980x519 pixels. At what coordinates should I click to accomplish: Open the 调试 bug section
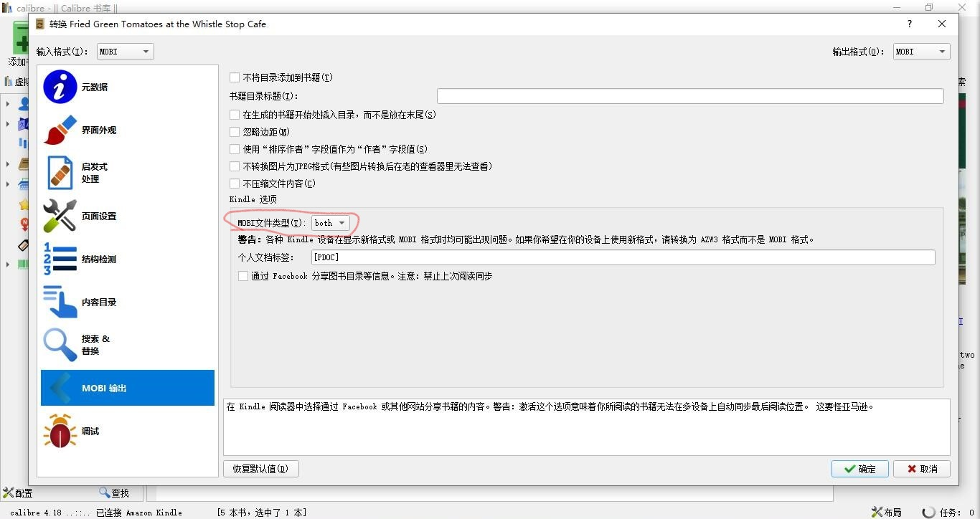point(128,431)
